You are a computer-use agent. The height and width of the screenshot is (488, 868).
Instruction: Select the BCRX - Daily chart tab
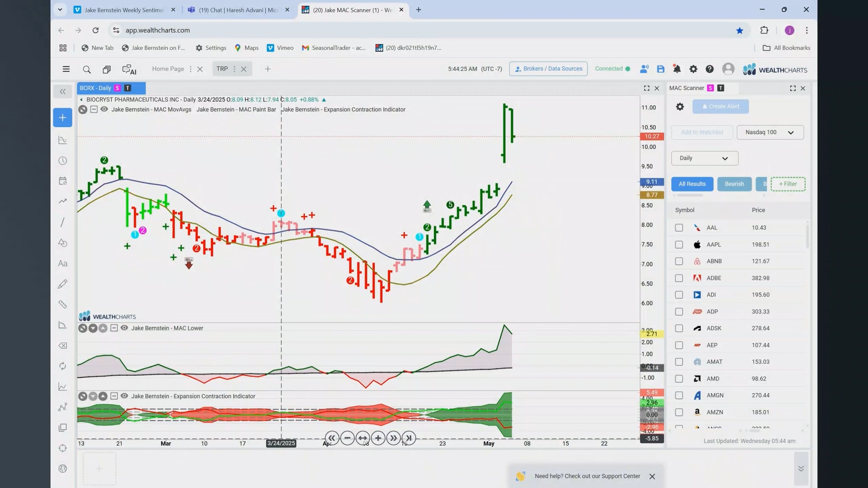pos(111,88)
